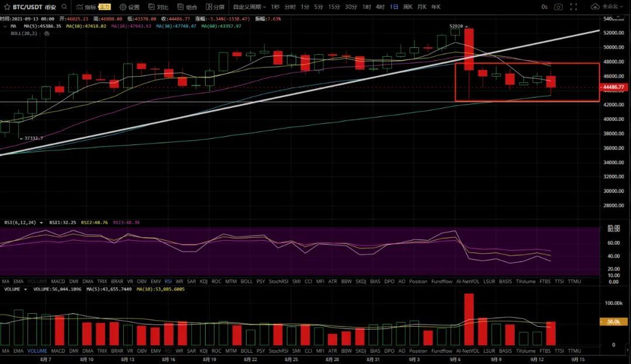This screenshot has height=364, width=631.
Task: Enable the KDJ indicator in the bottom indicator row
Action: [x=203, y=351]
